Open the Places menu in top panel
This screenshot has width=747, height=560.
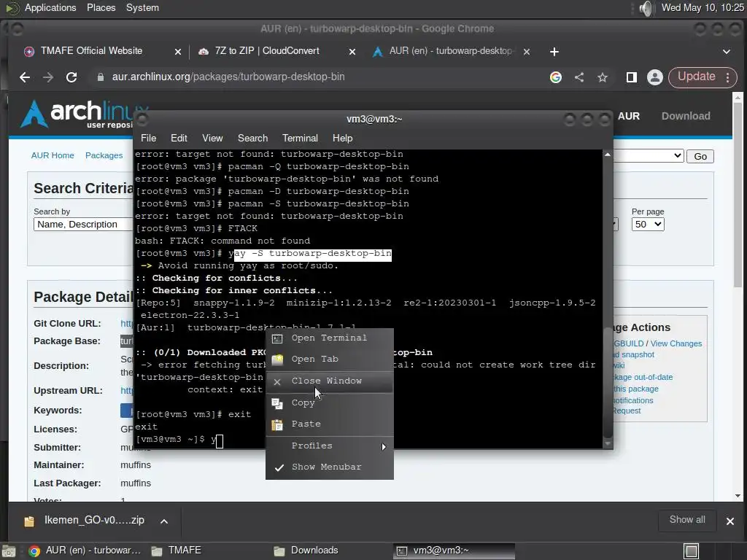[x=101, y=7]
